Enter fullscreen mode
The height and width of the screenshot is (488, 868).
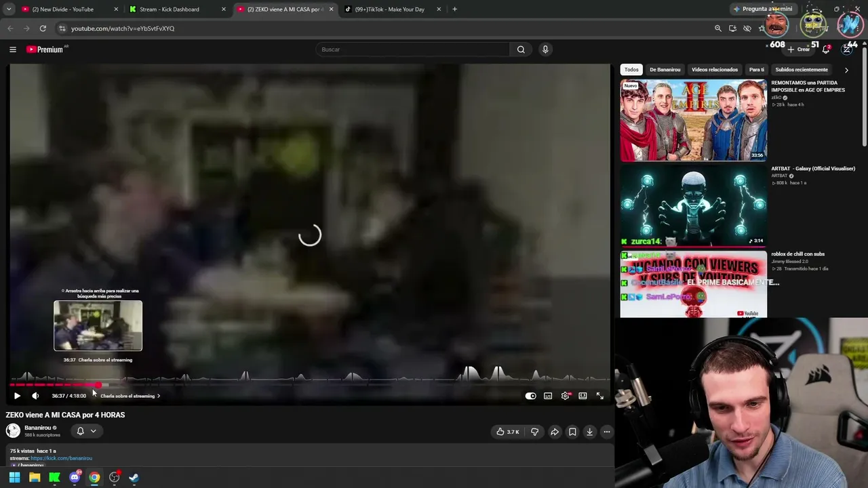click(600, 396)
